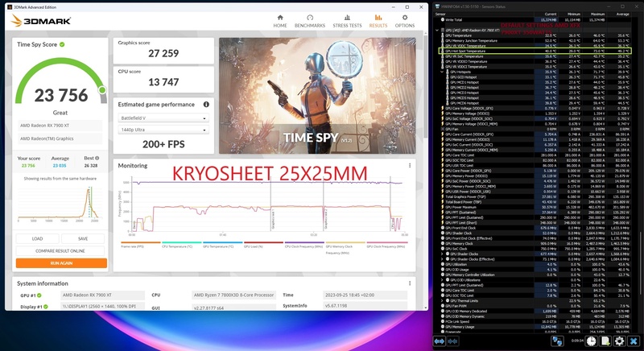Click the HWiNFO clock reset icon
The height and width of the screenshot is (351, 644).
591,341
